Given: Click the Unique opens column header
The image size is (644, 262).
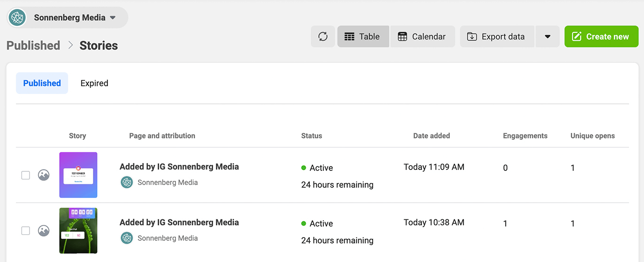Looking at the screenshot, I should pyautogui.click(x=592, y=136).
